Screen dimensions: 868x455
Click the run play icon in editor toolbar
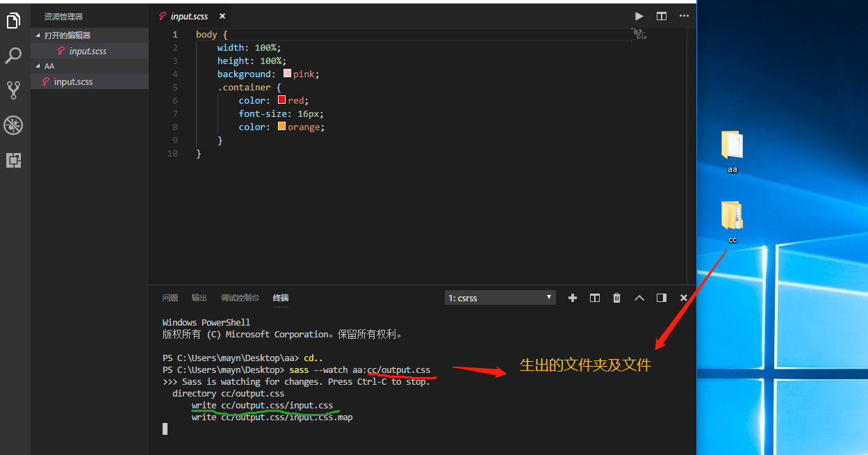pos(639,16)
